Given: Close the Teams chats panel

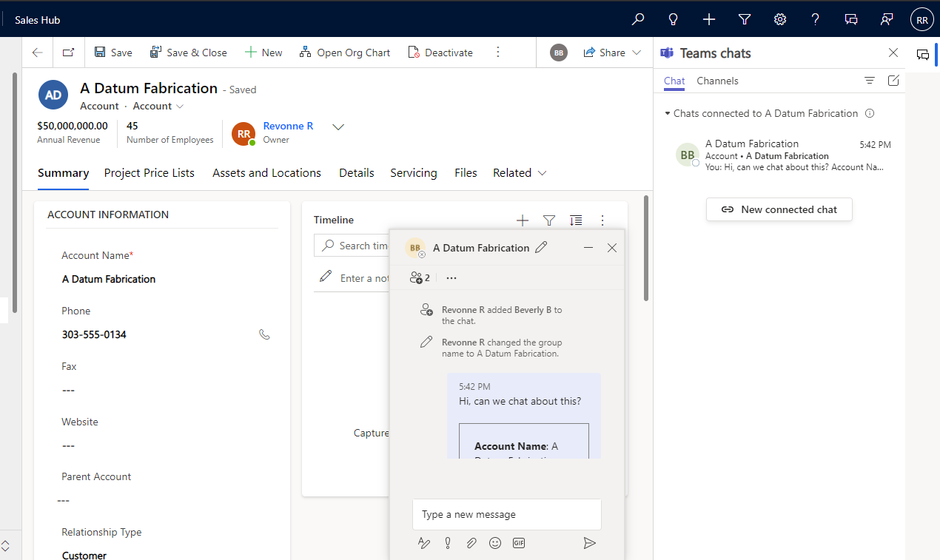Looking at the screenshot, I should pyautogui.click(x=893, y=53).
